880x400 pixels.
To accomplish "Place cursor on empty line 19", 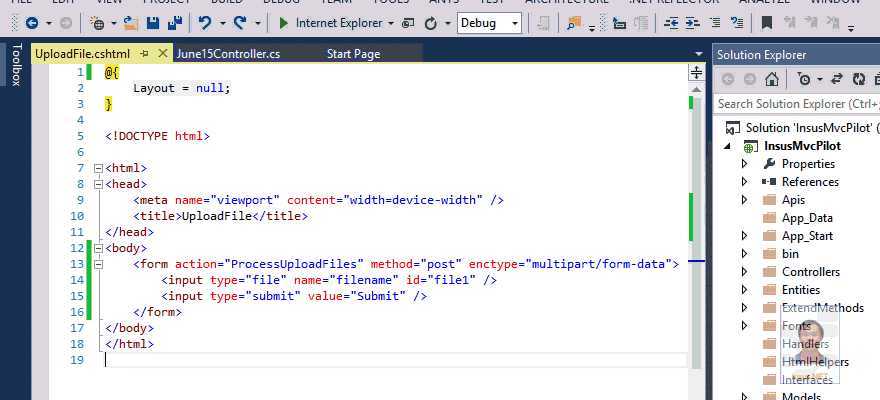I will point(396,360).
